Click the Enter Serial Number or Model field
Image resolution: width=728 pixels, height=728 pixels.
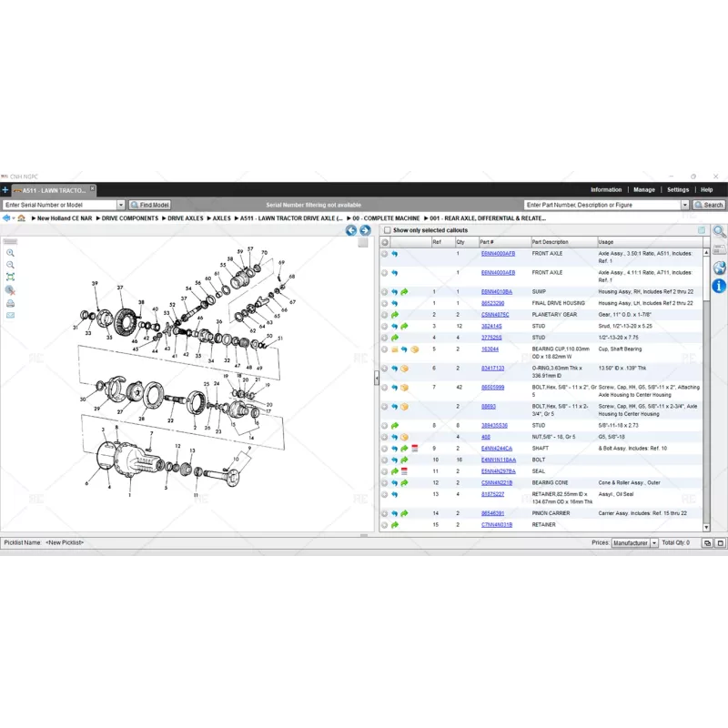click(55, 205)
